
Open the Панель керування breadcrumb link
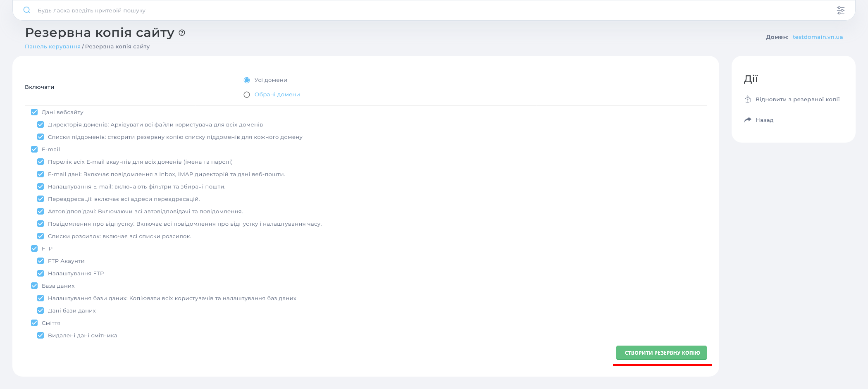[x=52, y=46]
